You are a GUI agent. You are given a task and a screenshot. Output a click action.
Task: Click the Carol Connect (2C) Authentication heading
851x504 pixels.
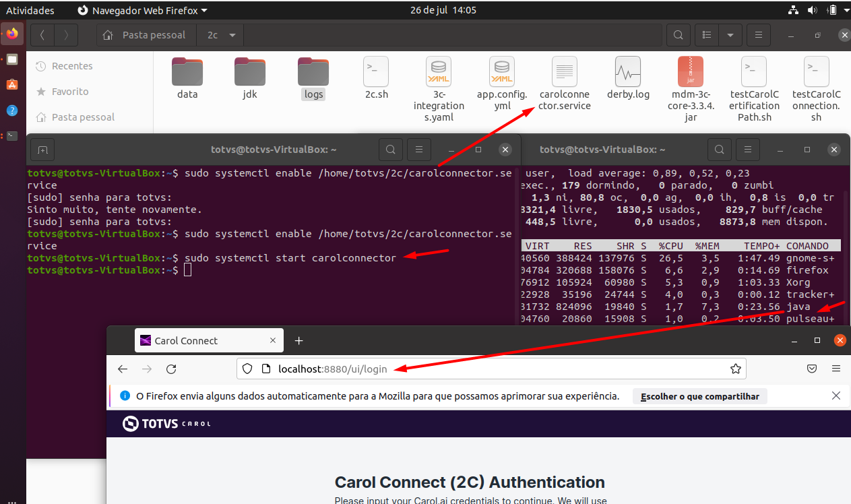[x=470, y=482]
